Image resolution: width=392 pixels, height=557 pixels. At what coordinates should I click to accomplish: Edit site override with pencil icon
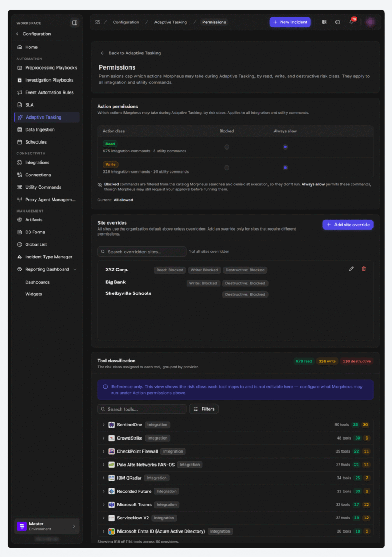pyautogui.click(x=352, y=269)
